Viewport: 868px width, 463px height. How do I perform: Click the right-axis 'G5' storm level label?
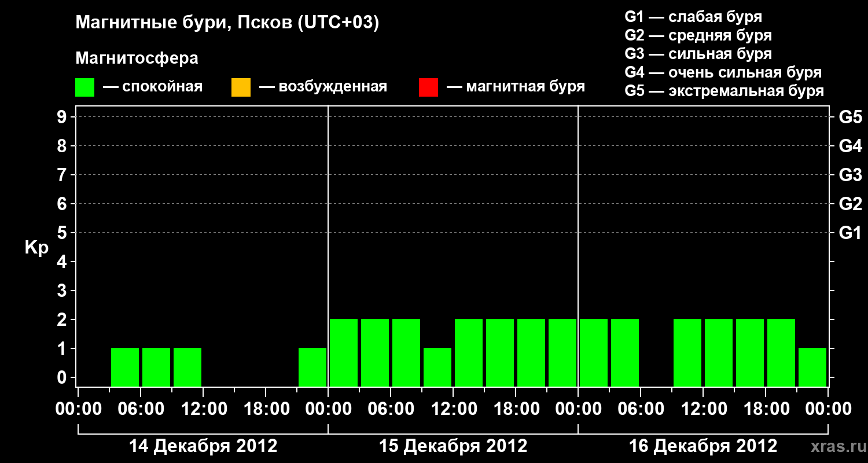pyautogui.click(x=850, y=117)
